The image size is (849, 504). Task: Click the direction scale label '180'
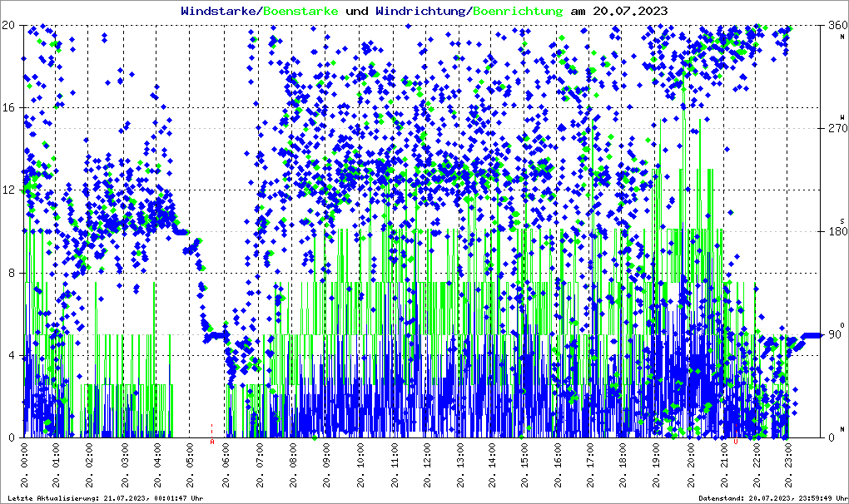point(838,231)
